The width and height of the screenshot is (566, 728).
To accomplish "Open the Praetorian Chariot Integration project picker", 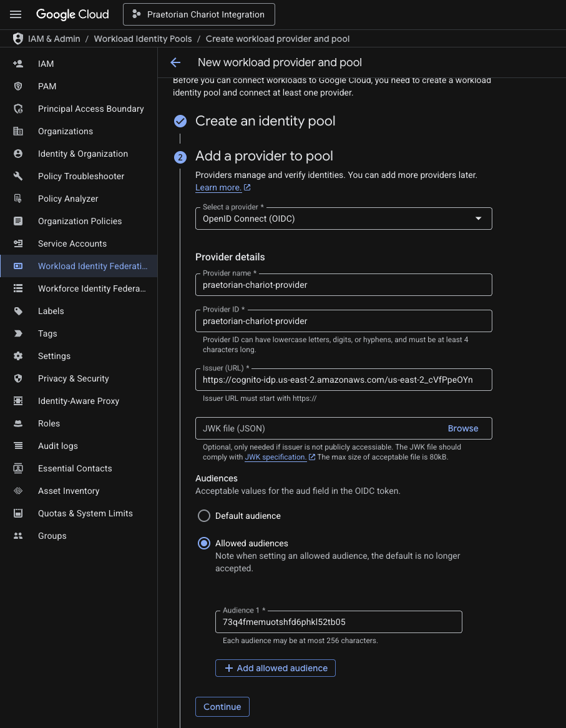I will (x=199, y=14).
